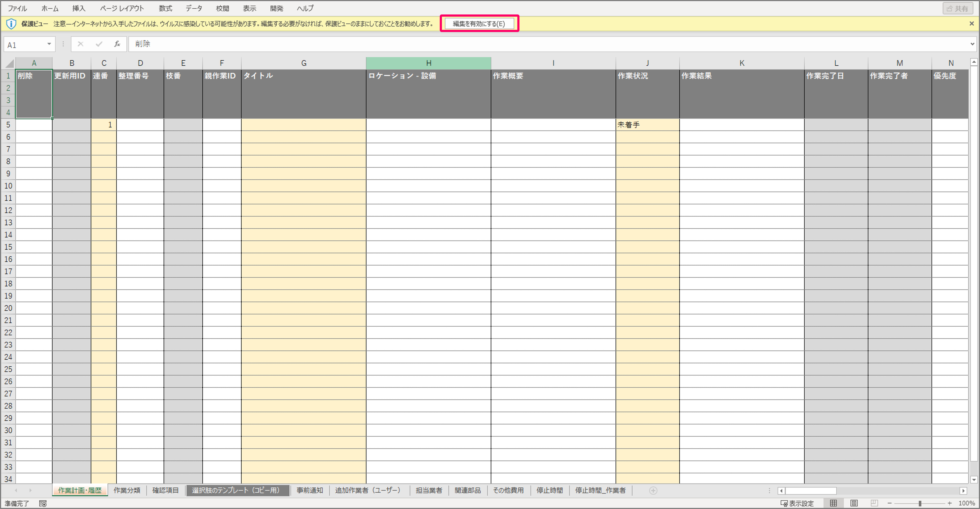980x509 pixels.
Task: Click the zoom slider handle
Action: click(x=920, y=503)
